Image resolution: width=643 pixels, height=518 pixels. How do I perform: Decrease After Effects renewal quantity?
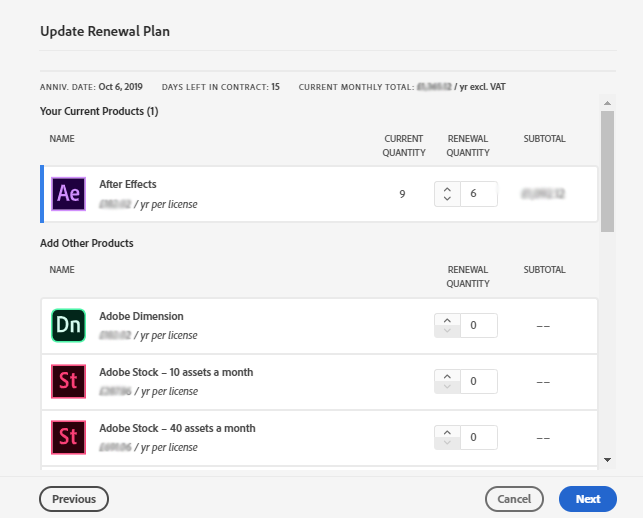pos(447,199)
